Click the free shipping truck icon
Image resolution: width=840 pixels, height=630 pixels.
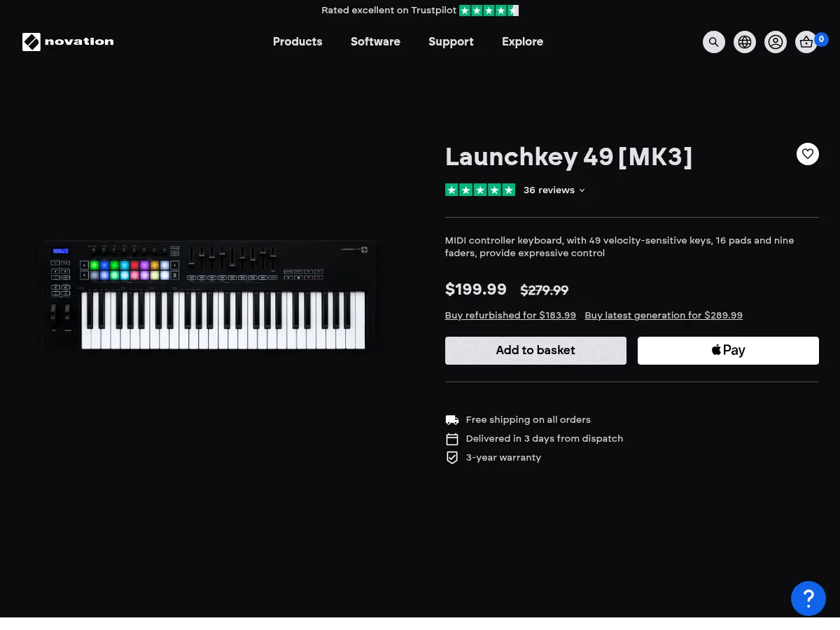pos(451,419)
